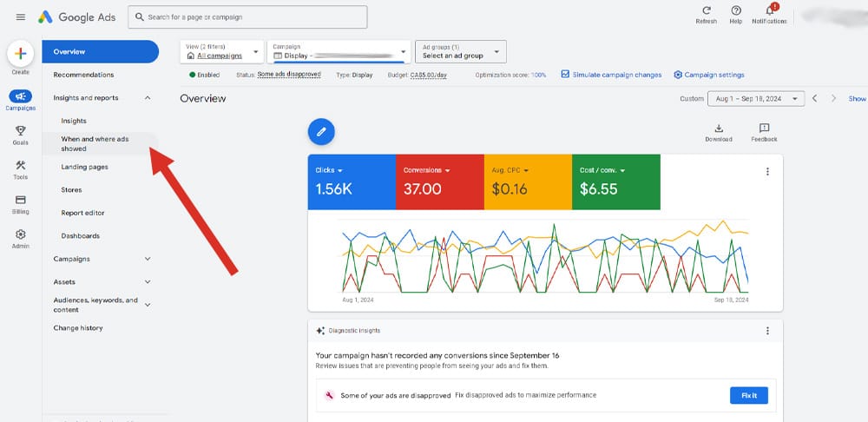The image size is (868, 422).
Task: Open the Ad groups selector dropdown
Action: 461,51
